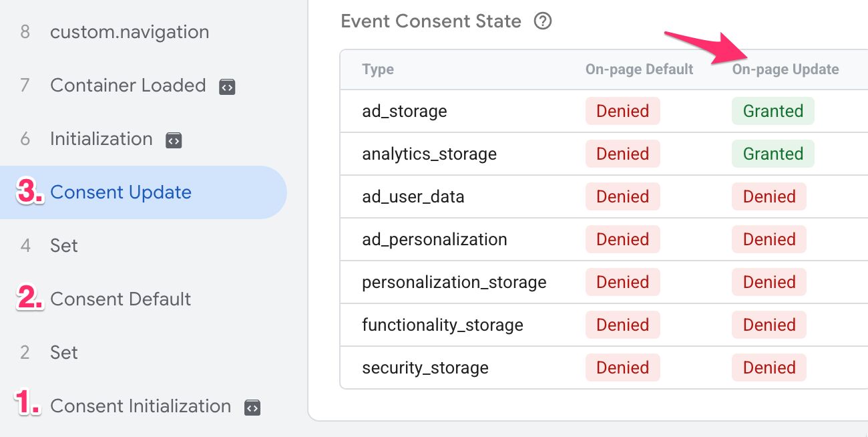This screenshot has height=437, width=868.
Task: Click the Event Consent State help icon
Action: tap(543, 21)
